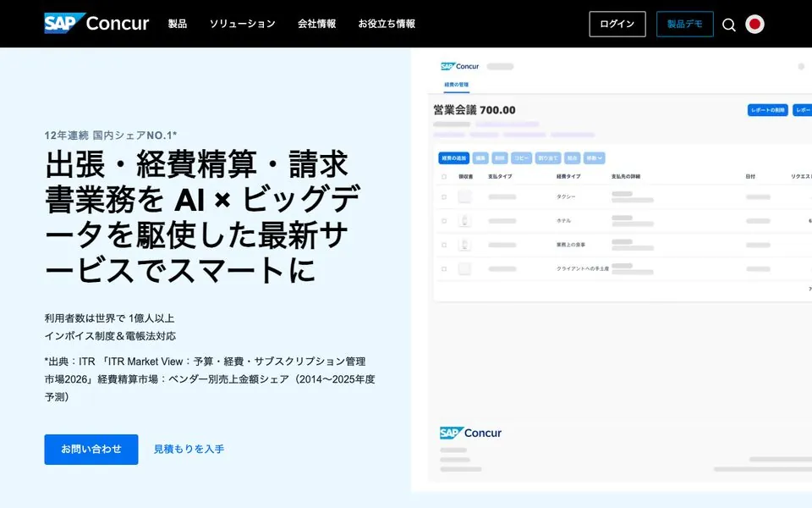
Task: Select the 経費の管理 tab in mockup
Action: [456, 85]
